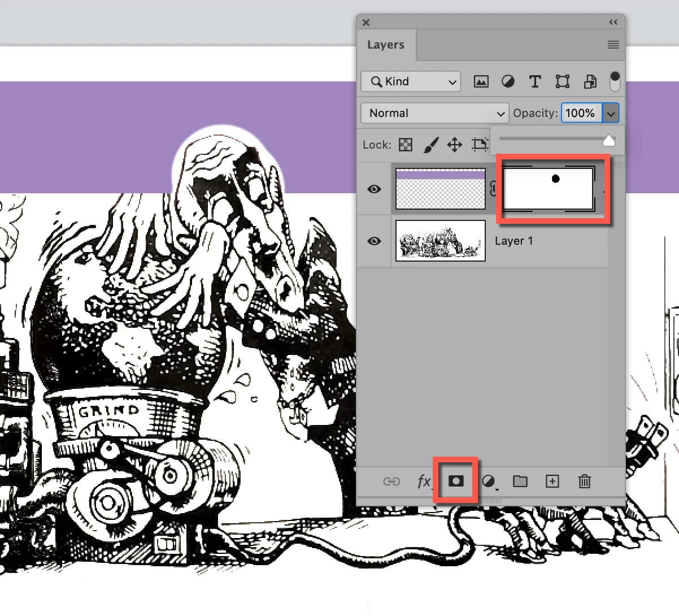Open the Kind filter dropdown
Viewport: 679px width, 616px height.
pos(411,81)
